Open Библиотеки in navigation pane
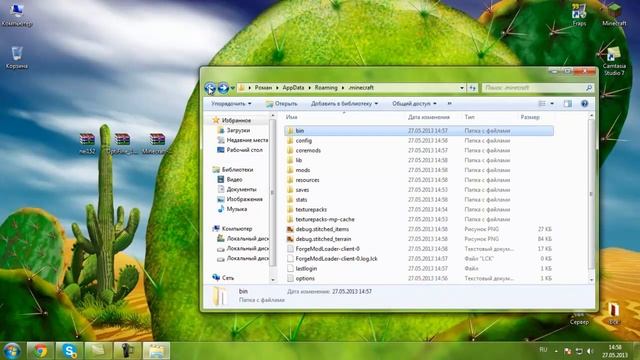This screenshot has height=360, width=640. point(237,169)
